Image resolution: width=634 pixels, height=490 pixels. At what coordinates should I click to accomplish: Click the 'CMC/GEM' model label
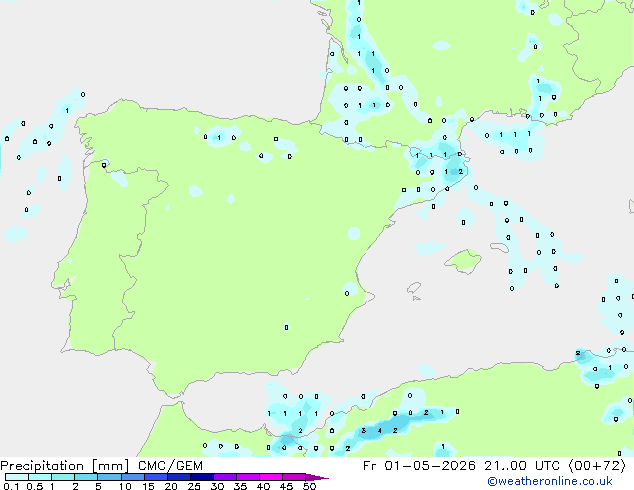[170, 466]
